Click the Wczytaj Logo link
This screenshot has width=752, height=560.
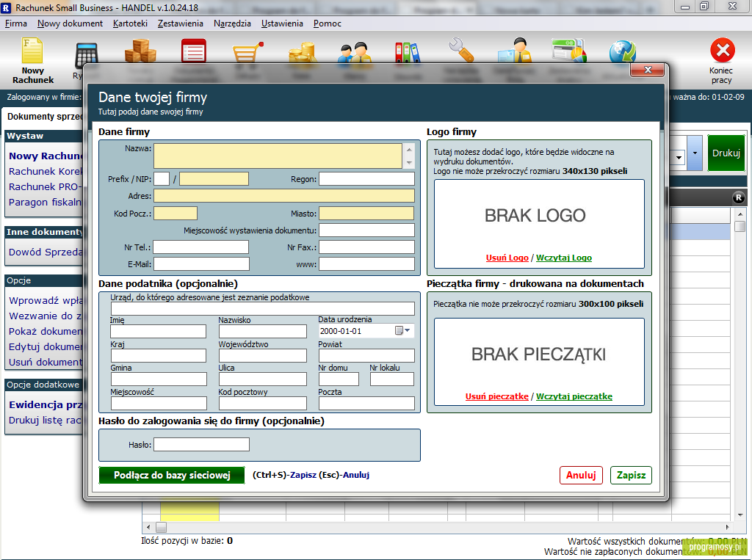[x=564, y=258]
